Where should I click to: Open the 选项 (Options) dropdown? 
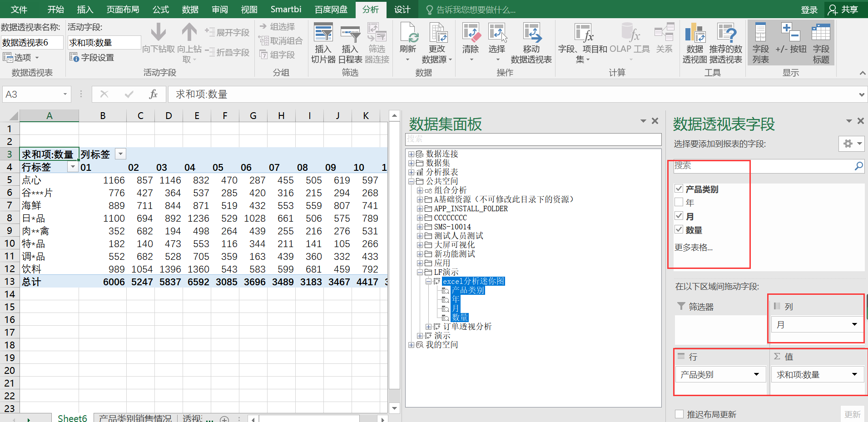(21, 57)
